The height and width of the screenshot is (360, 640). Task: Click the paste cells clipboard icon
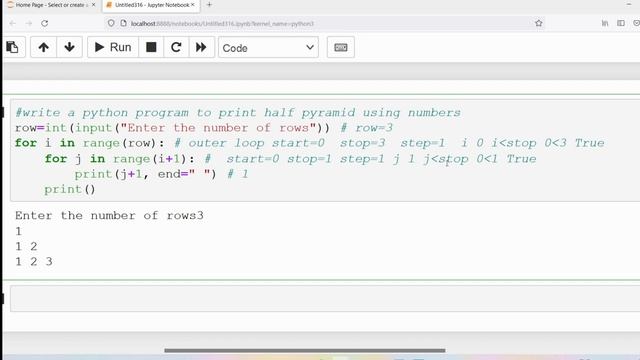(13, 47)
